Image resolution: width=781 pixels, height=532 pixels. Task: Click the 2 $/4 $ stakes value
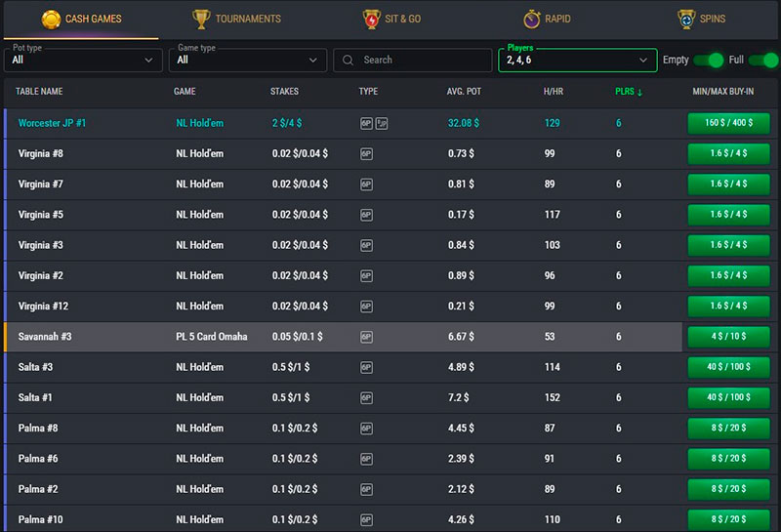(x=287, y=123)
